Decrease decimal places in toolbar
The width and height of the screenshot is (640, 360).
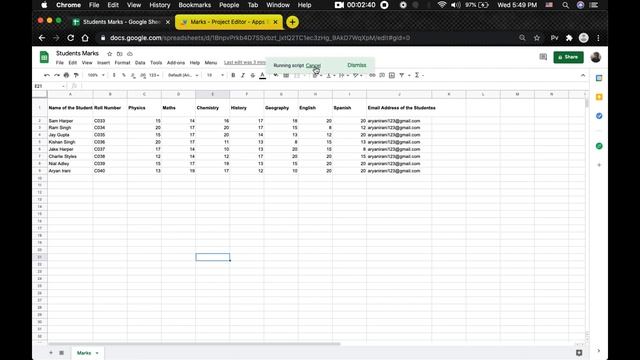coord(133,75)
